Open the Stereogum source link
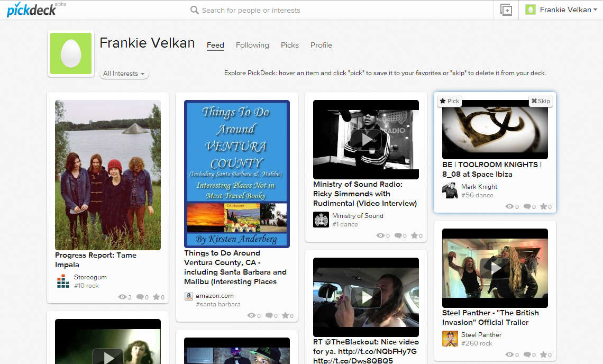The height and width of the screenshot is (364, 603). tap(90, 277)
